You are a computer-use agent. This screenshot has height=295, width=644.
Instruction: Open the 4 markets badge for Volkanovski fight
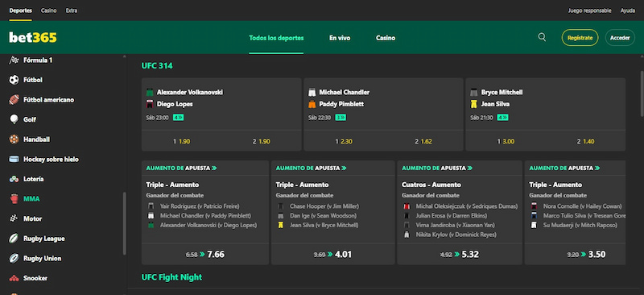[178, 118]
